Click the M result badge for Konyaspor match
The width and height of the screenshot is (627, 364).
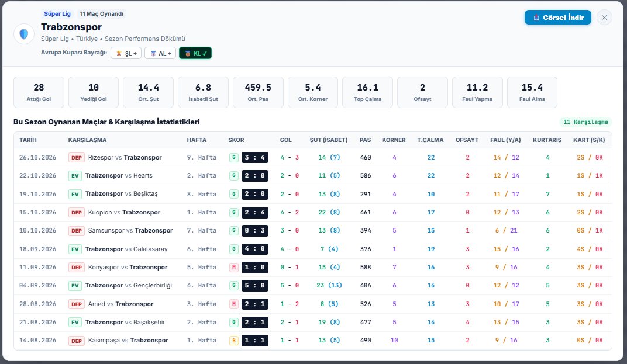(x=234, y=268)
